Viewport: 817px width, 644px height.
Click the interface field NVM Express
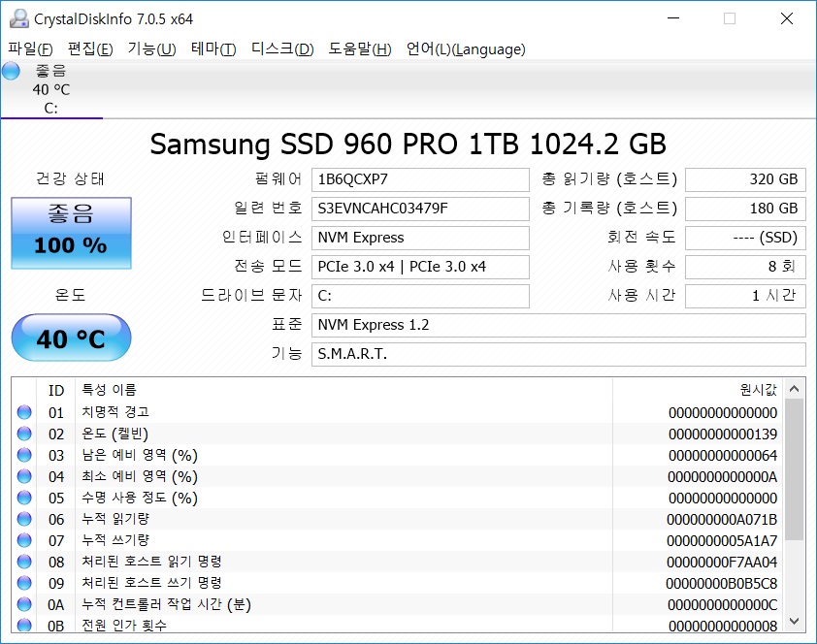[x=420, y=238]
